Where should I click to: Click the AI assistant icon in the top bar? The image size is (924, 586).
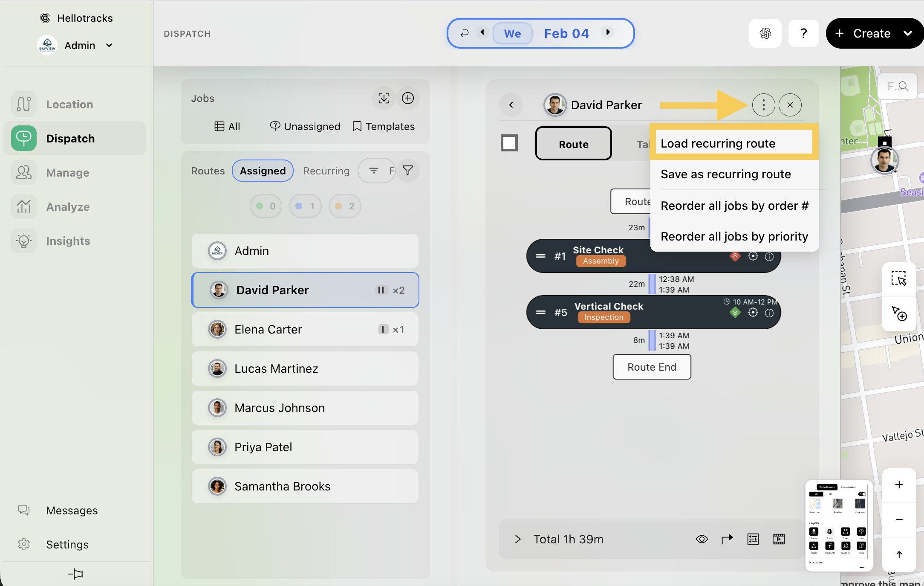point(765,33)
